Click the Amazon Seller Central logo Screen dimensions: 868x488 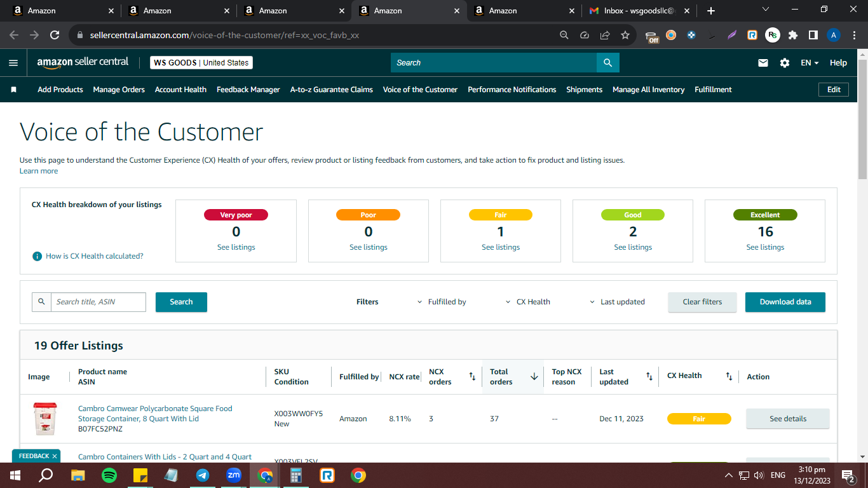pyautogui.click(x=83, y=62)
